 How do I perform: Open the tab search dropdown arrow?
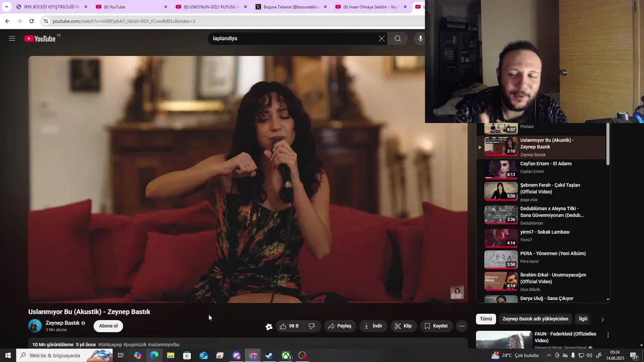[7, 7]
